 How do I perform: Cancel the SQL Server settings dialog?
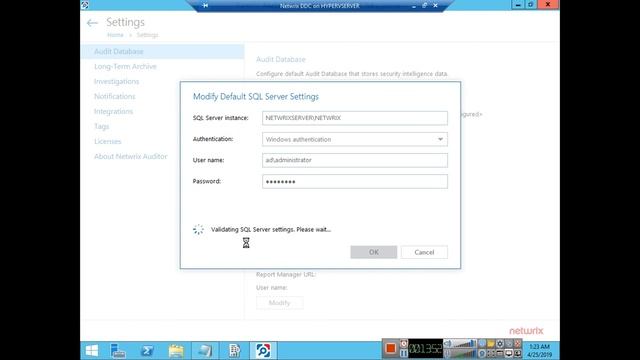424,252
